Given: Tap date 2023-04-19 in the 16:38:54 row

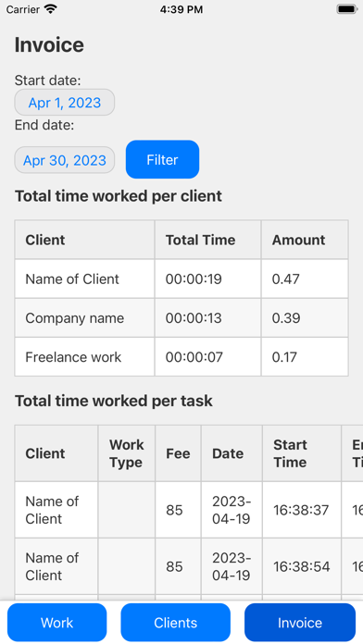Looking at the screenshot, I should tap(232, 567).
